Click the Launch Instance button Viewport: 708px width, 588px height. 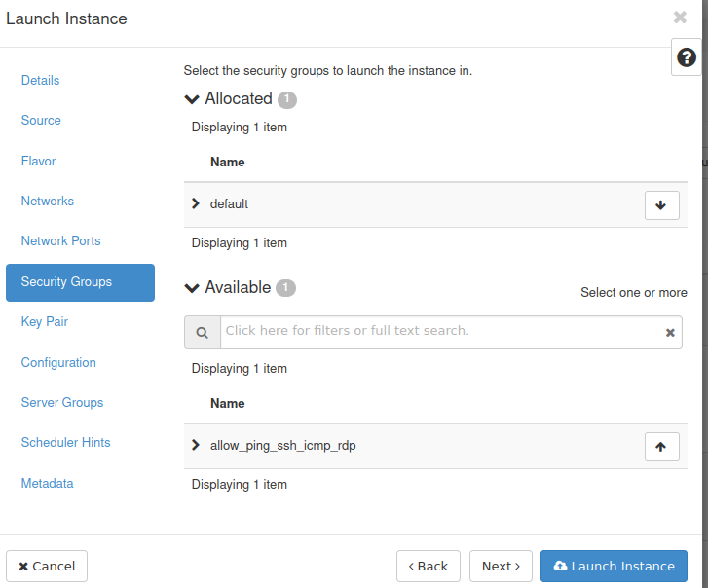[x=614, y=567]
